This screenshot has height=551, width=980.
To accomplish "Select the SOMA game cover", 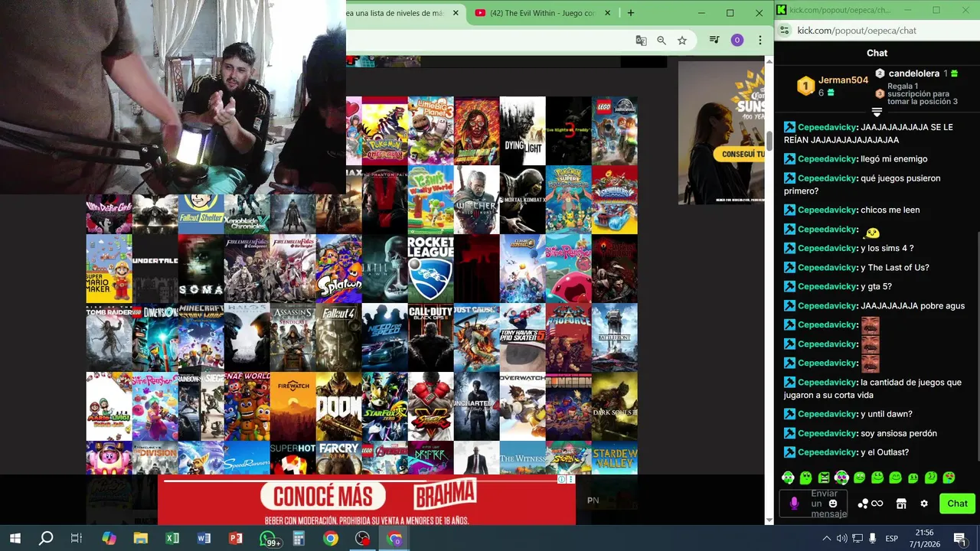I will 201,269.
